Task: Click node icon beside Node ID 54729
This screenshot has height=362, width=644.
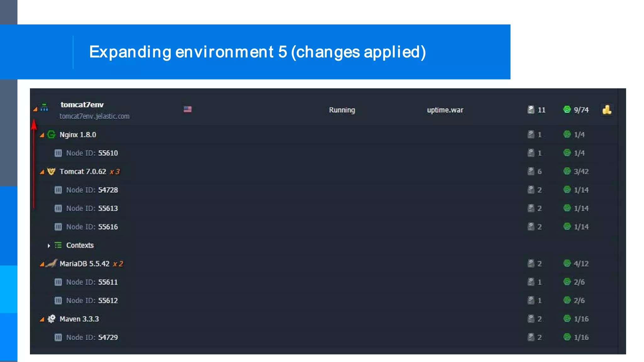Action: click(x=58, y=337)
